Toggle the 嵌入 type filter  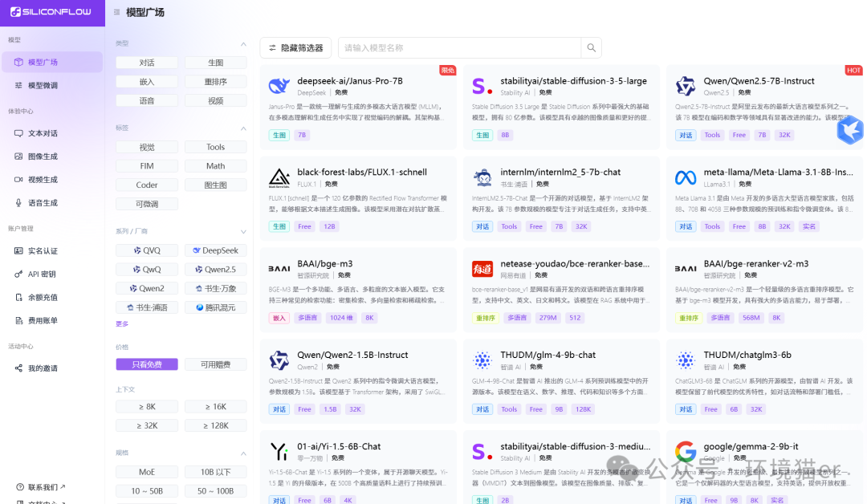pyautogui.click(x=147, y=82)
